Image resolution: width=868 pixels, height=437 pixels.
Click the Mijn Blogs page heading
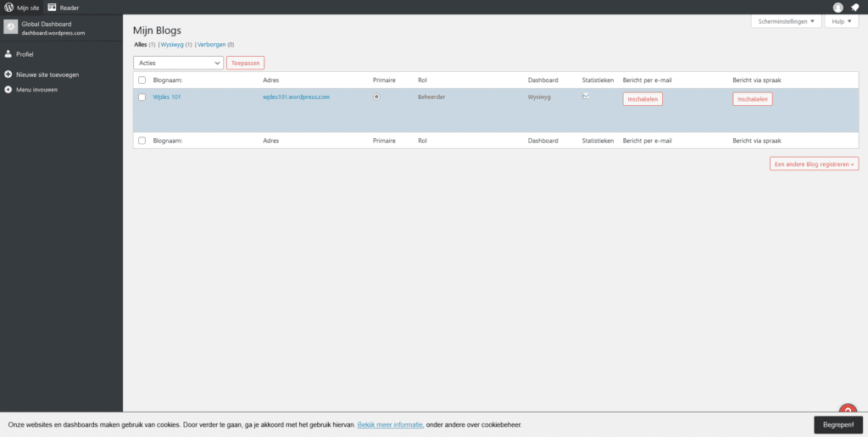tap(157, 30)
